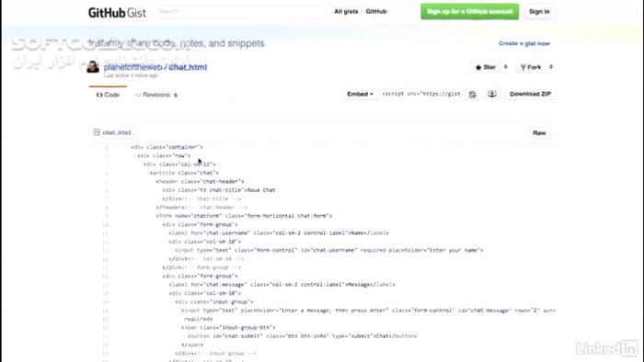
Task: Open the chat.html file name link
Action: (x=117, y=132)
